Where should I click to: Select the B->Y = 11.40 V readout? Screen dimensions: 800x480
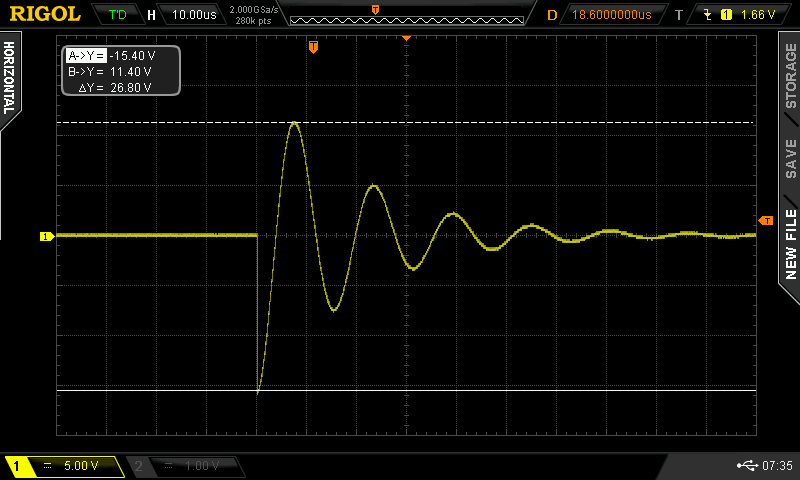pos(109,71)
